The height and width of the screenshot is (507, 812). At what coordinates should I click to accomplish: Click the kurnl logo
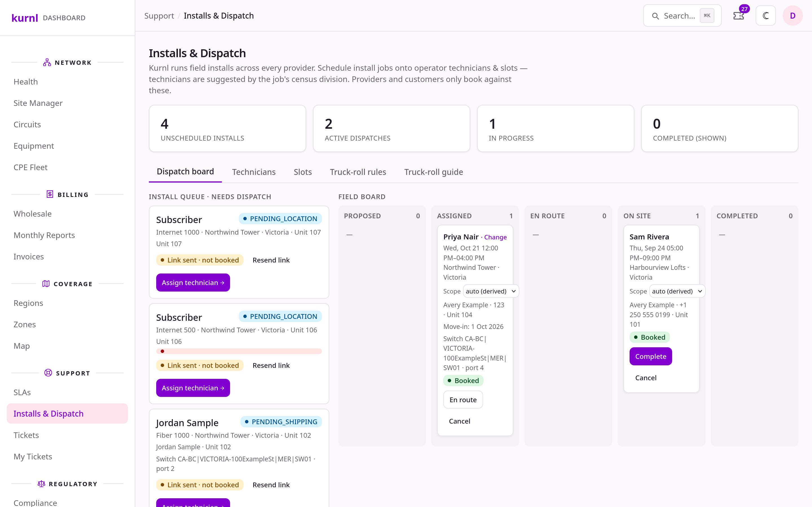point(25,17)
